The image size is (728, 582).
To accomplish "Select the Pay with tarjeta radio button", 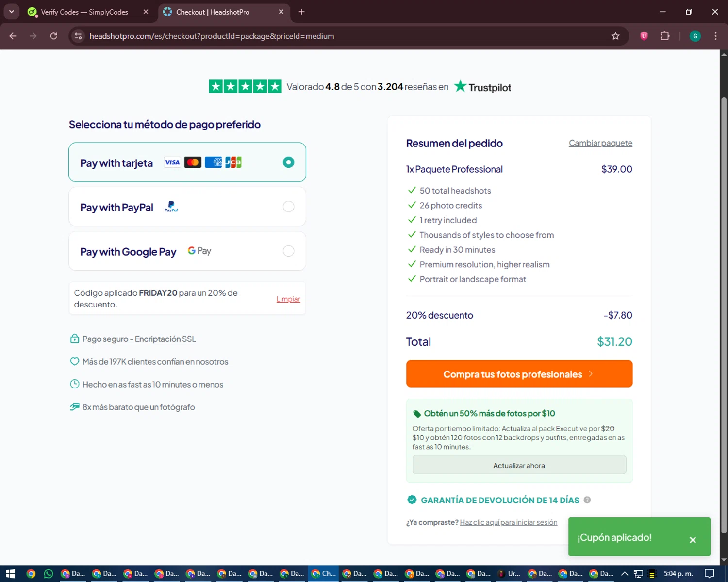I will [x=288, y=162].
